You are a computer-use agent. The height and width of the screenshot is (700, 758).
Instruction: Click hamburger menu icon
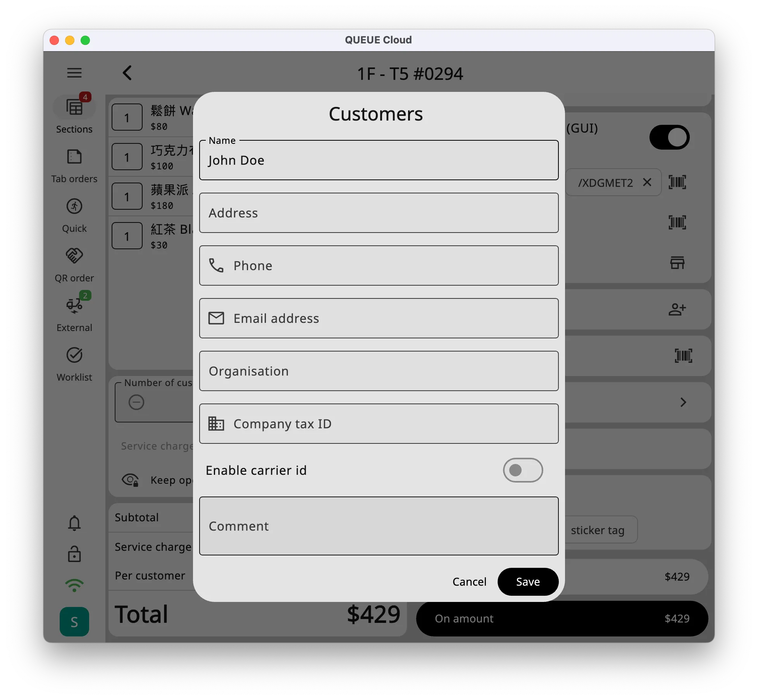point(75,72)
